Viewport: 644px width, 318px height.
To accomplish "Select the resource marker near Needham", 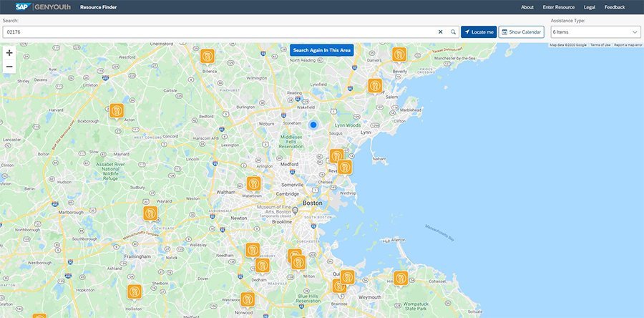I will (x=253, y=250).
